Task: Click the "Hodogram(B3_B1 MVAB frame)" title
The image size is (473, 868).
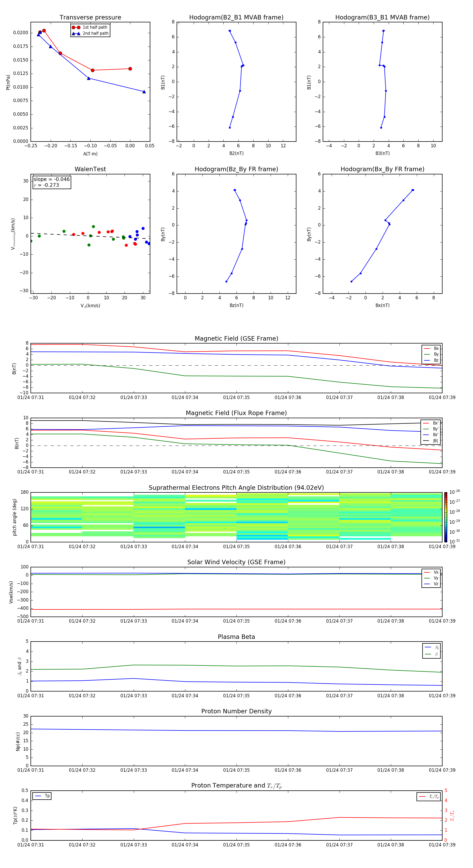Action: 382,18
